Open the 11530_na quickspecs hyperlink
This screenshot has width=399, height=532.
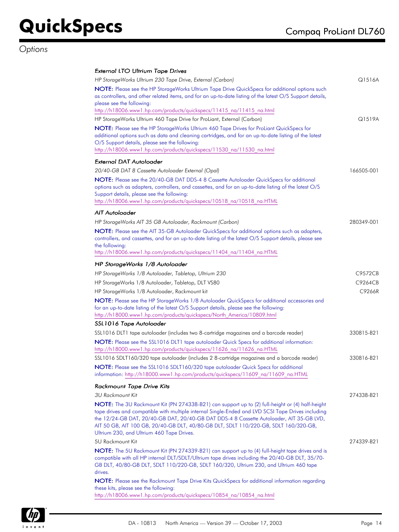[184, 150]
